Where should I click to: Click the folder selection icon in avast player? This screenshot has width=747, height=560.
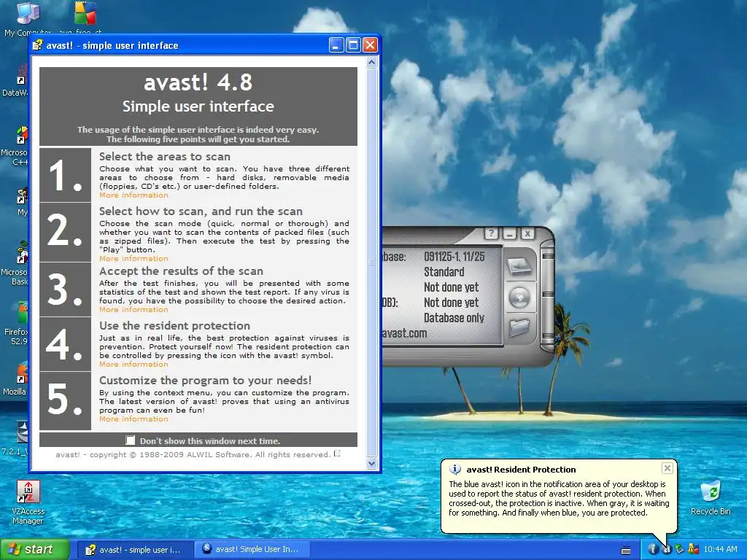click(x=519, y=327)
